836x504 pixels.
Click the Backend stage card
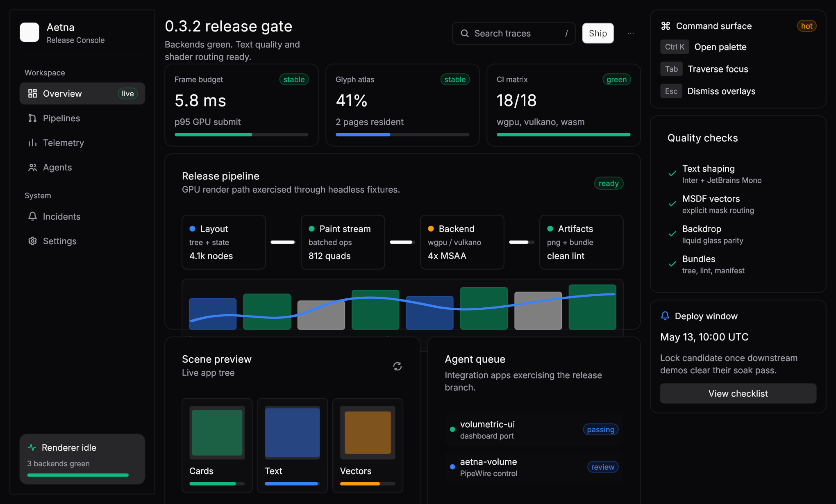click(x=462, y=242)
